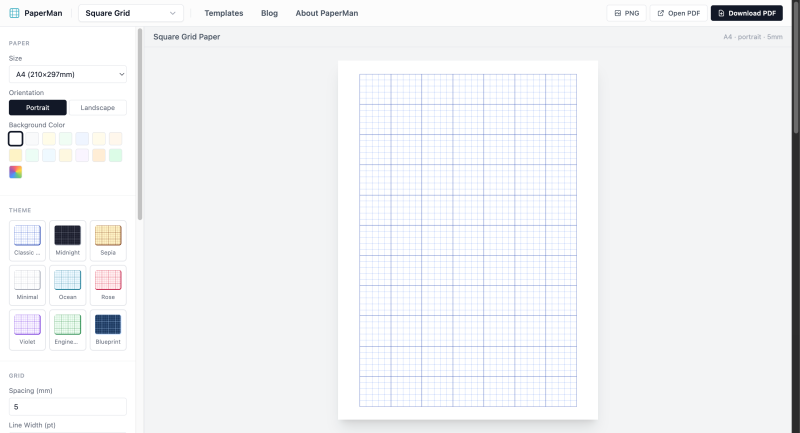Open the Square Grid paper type dropdown
This screenshot has height=433, width=800.
coord(131,13)
